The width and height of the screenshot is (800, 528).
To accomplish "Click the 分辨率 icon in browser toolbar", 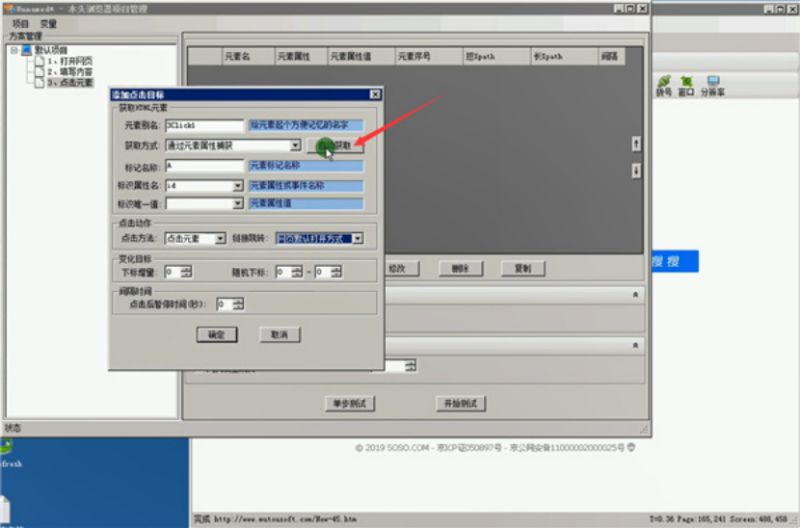I will click(x=713, y=85).
